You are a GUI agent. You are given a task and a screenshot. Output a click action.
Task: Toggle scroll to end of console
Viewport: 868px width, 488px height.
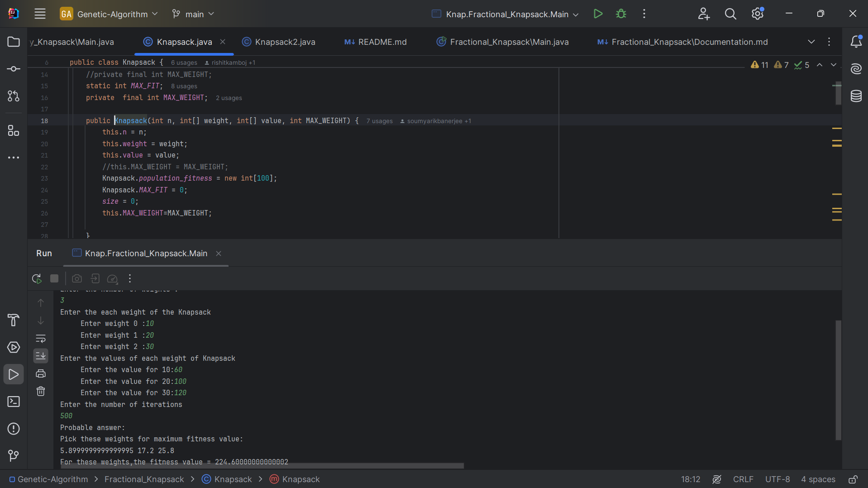[41, 356]
